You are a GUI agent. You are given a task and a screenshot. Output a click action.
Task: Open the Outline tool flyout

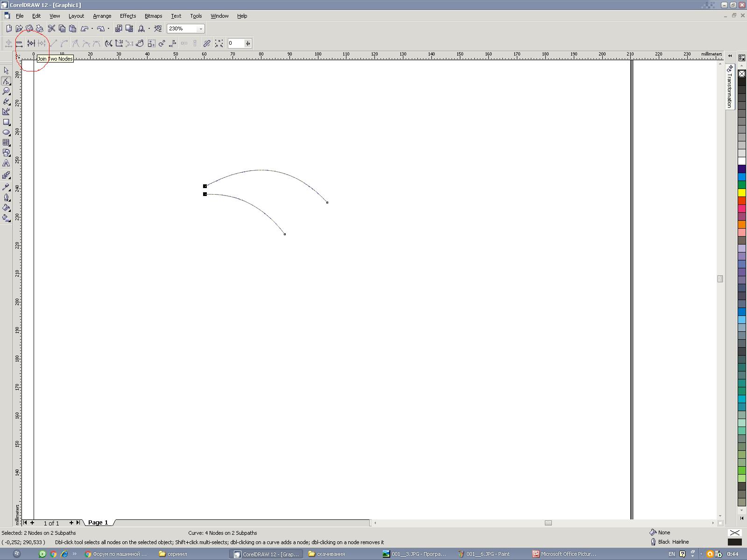pos(7,197)
